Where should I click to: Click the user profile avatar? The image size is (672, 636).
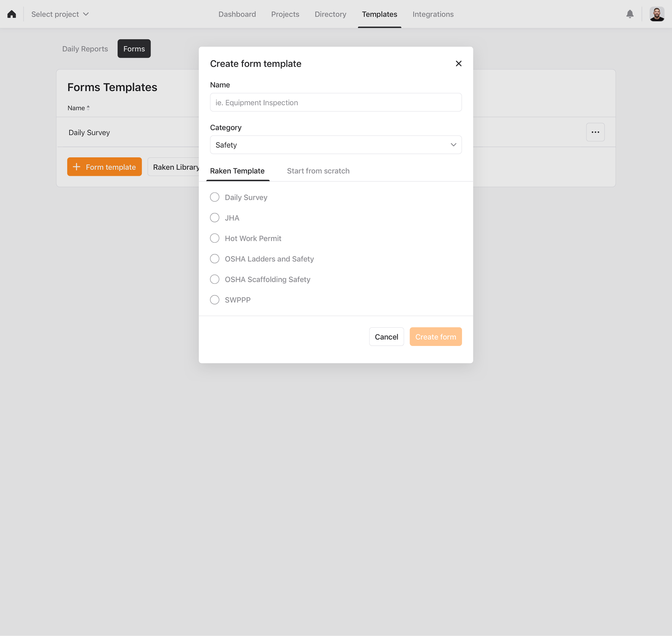pos(657,14)
